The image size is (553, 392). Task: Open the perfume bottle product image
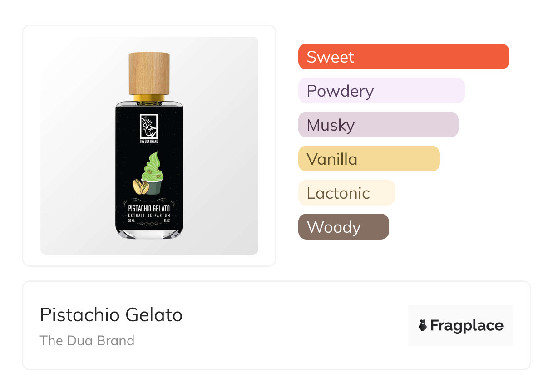pyautogui.click(x=149, y=146)
